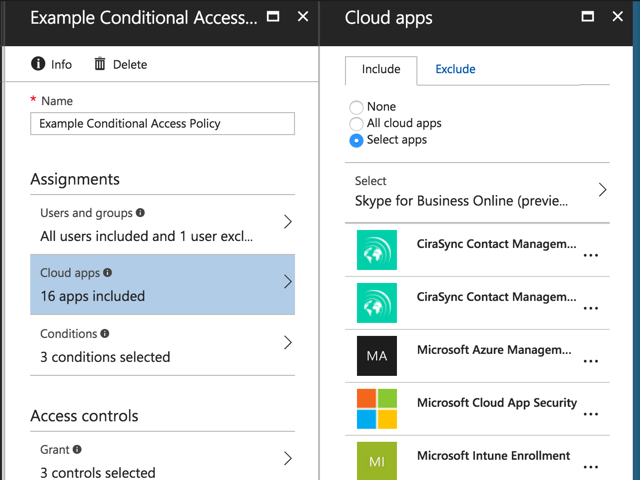Maximize the Example Conditional Access blade
Image resolution: width=640 pixels, height=480 pixels.
[273, 17]
